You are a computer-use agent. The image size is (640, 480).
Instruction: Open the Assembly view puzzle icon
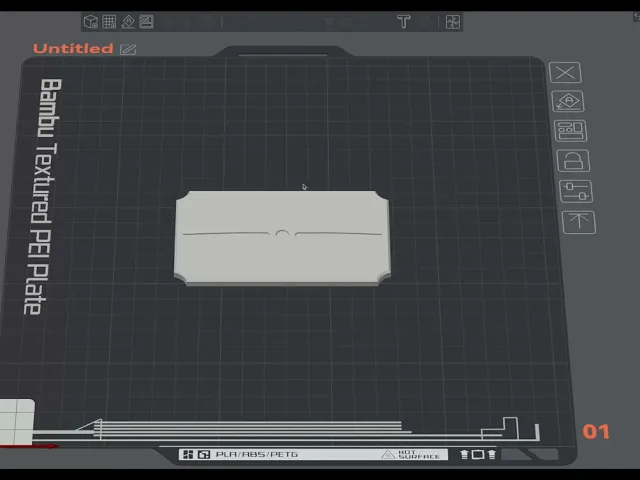[x=453, y=22]
